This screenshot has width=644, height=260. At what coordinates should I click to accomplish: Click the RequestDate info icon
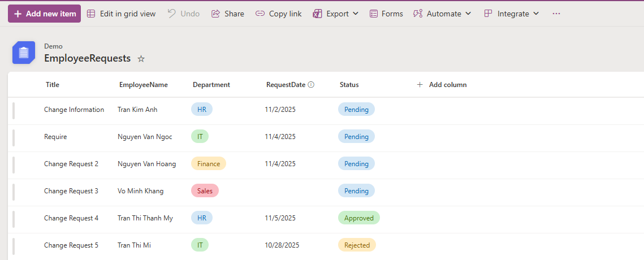[311, 85]
